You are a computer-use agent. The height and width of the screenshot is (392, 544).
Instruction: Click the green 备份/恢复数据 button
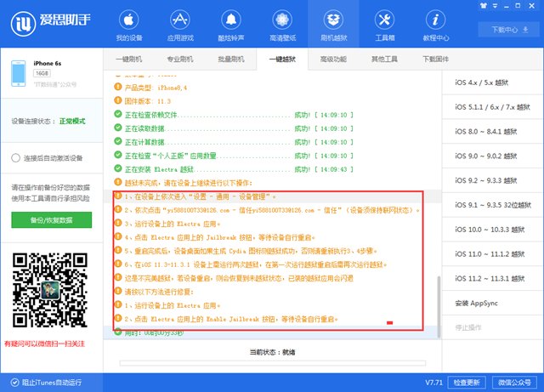[51, 219]
